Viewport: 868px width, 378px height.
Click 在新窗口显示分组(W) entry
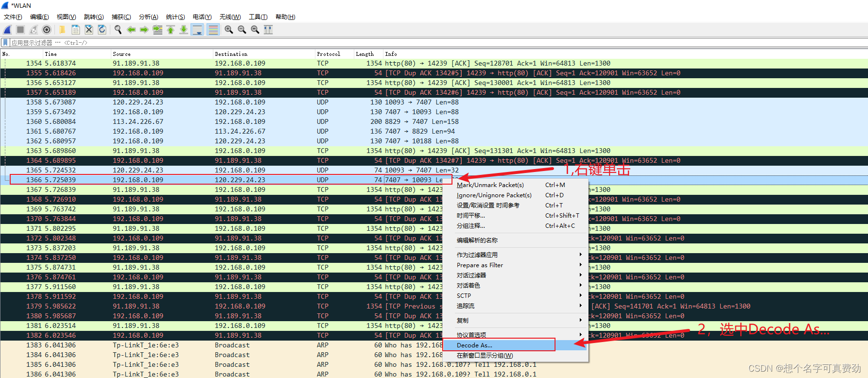click(485, 356)
